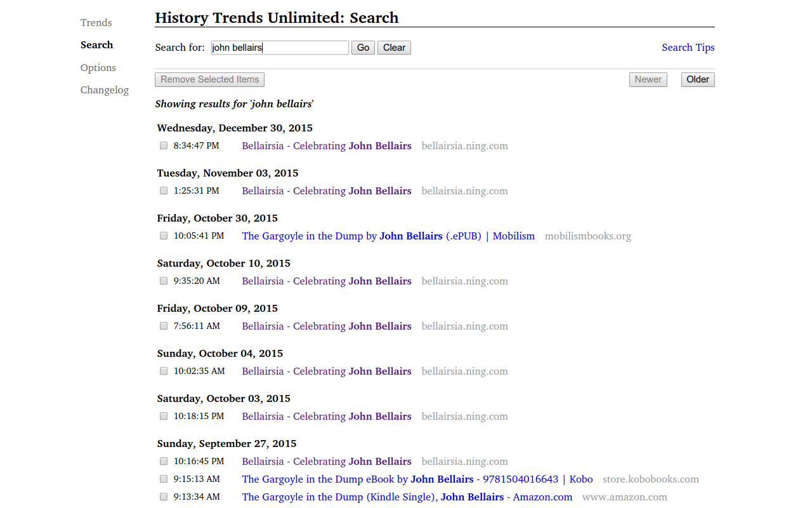
Task: Check the 10:18:15 PM entry checkbox
Action: [164, 416]
